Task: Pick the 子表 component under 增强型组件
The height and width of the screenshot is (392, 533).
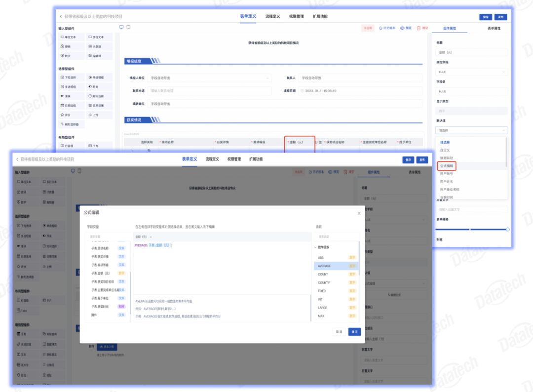Action: (22, 334)
